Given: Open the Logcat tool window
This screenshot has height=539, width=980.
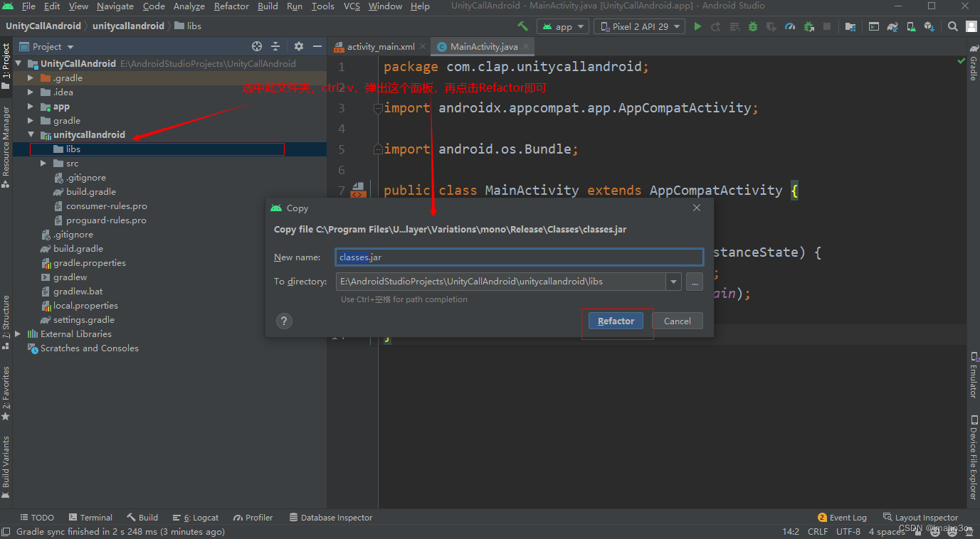Looking at the screenshot, I should 195,518.
